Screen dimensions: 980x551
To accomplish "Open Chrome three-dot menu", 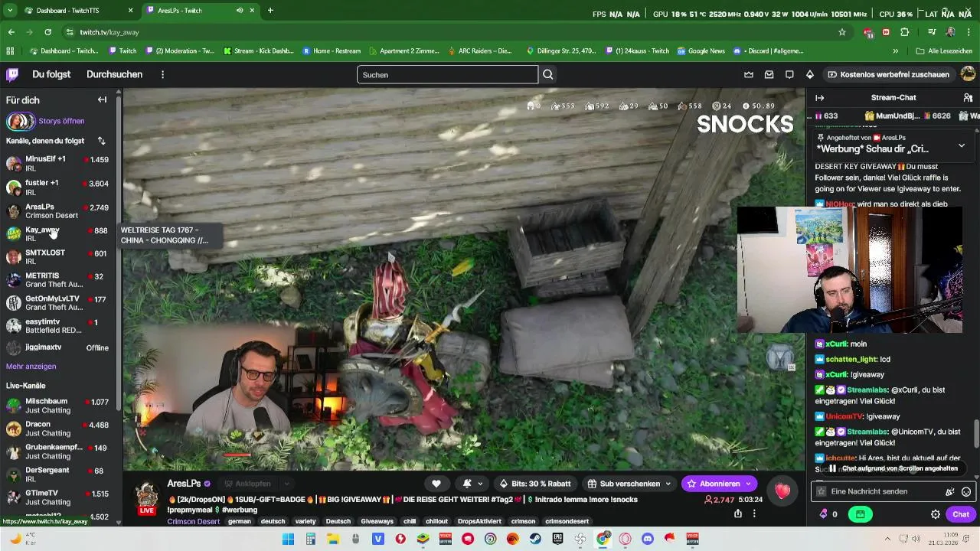I will point(970,32).
